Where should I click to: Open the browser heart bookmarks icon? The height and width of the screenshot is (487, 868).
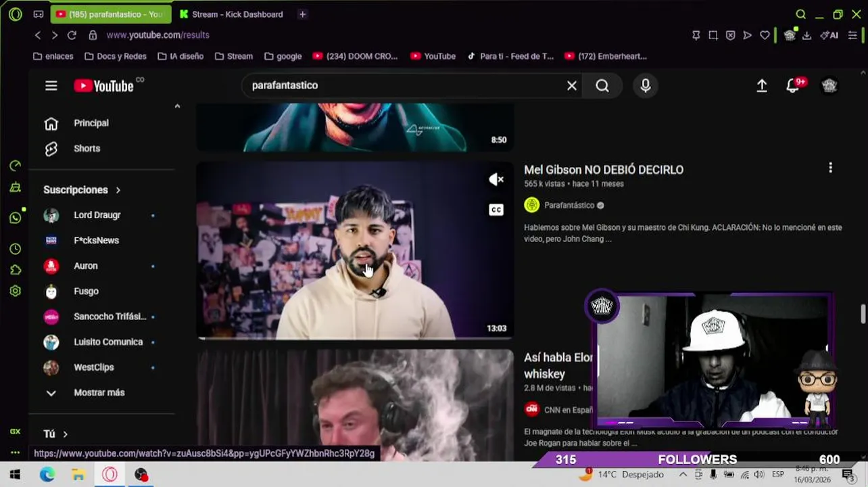(765, 35)
